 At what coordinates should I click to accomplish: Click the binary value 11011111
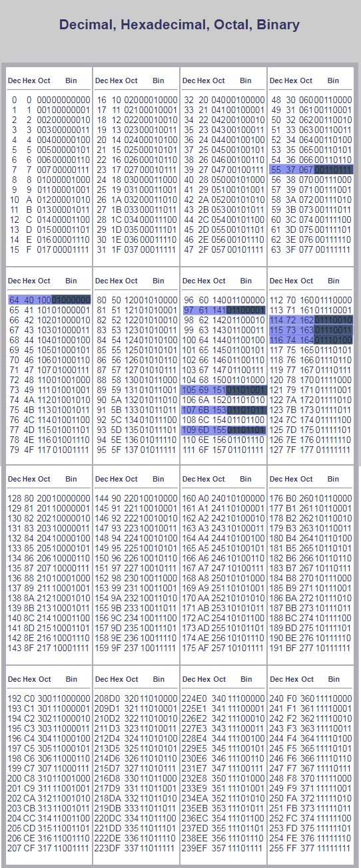tap(159, 848)
